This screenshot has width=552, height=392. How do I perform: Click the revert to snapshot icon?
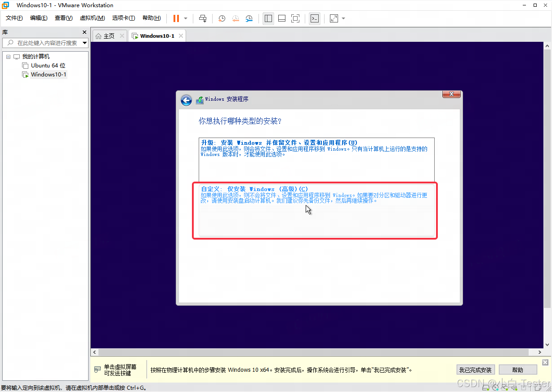point(236,18)
